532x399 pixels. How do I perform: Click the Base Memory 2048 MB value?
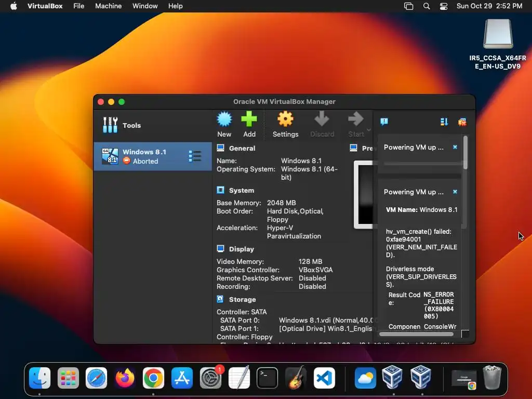click(281, 203)
